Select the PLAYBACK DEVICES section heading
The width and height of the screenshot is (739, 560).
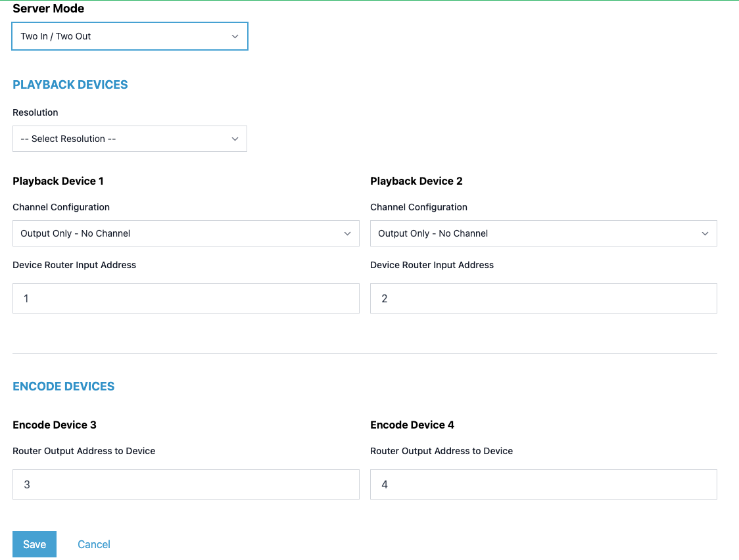point(70,84)
